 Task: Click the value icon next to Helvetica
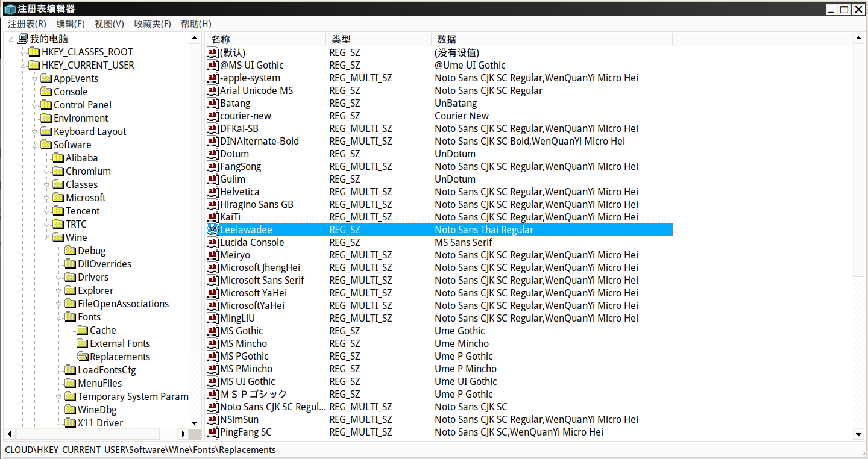[213, 192]
